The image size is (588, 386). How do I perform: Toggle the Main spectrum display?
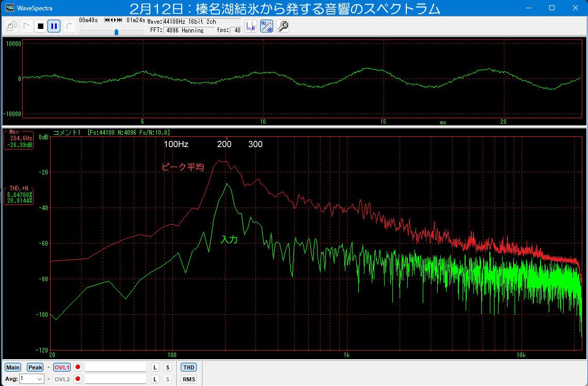(x=13, y=367)
